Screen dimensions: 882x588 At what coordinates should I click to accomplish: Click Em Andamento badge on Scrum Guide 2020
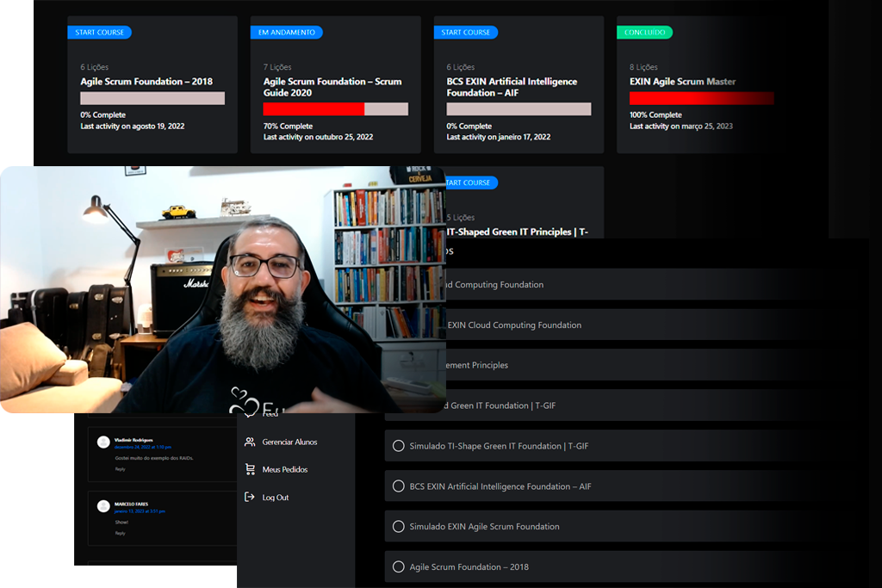[x=286, y=33]
